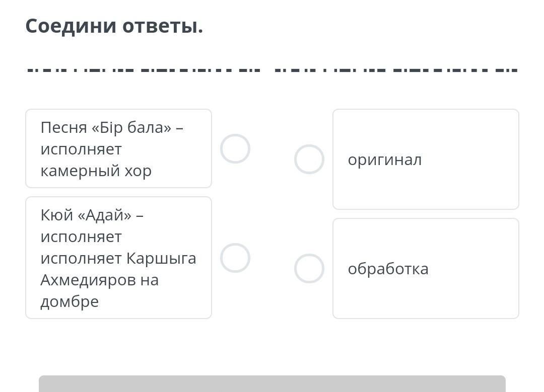This screenshot has width=544, height=392.
Task: Select the connector circle beside Кюй «Адай» card
Action: pos(235,258)
